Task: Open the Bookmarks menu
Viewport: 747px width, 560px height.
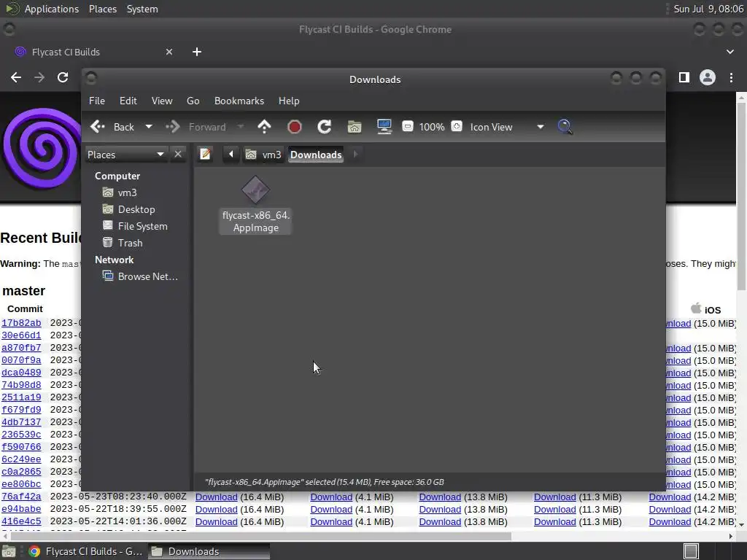Action: (239, 101)
